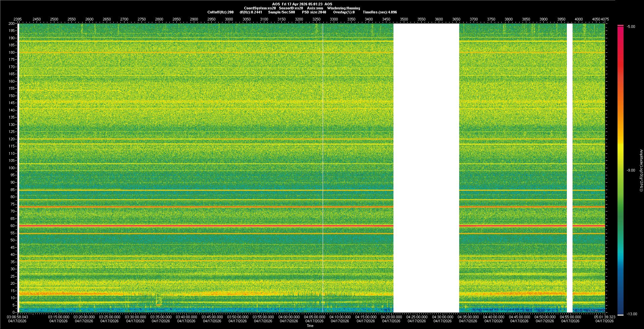The width and height of the screenshot is (644, 329).
Task: Click the 3000 tick on top axis
Action: 229,19
